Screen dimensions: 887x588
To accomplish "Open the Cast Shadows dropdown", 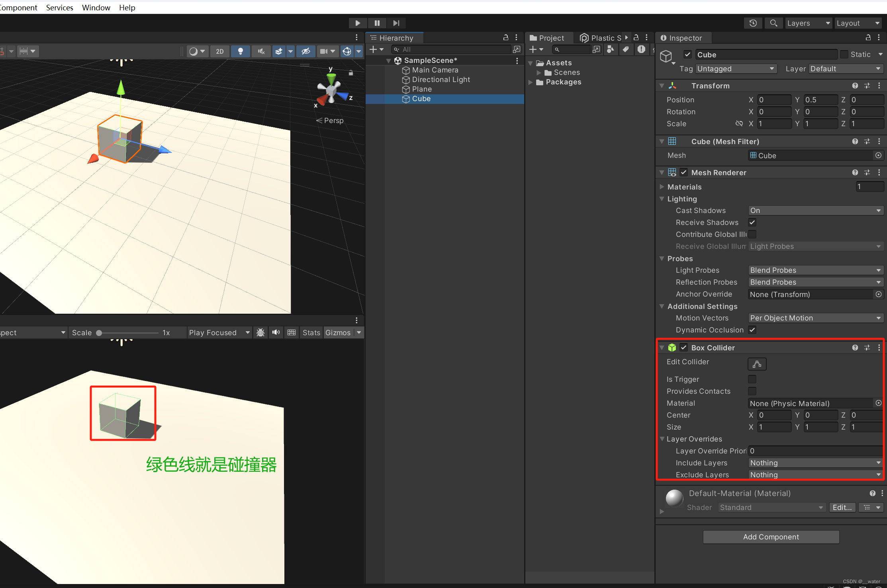I will (x=815, y=210).
